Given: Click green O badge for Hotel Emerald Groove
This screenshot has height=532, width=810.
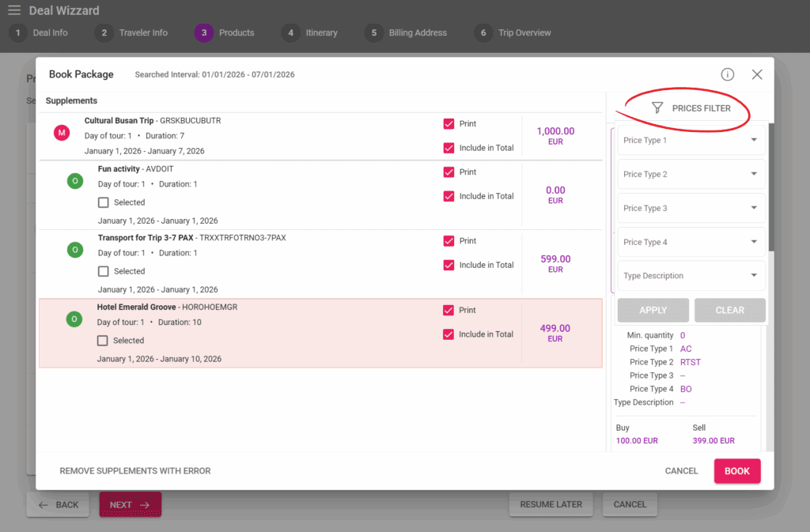Looking at the screenshot, I should 74,319.
